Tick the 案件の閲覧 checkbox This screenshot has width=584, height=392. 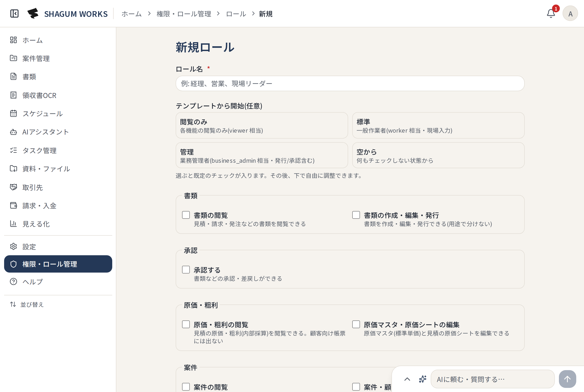point(186,387)
